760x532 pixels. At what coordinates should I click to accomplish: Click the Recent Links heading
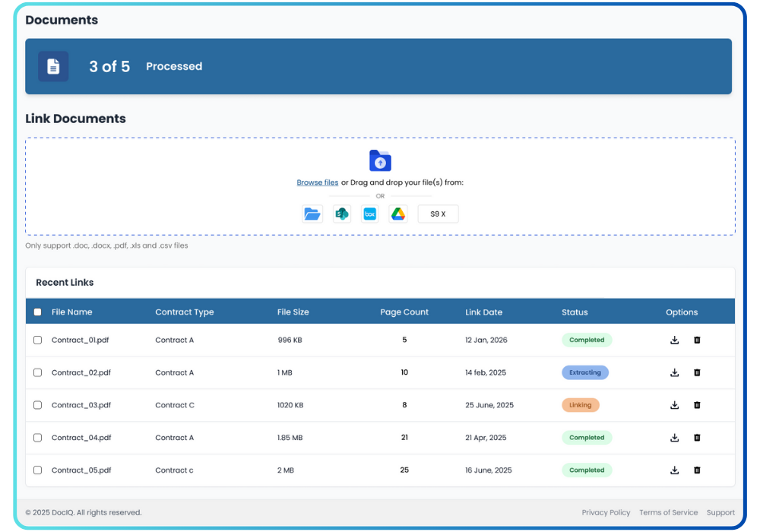[65, 283]
